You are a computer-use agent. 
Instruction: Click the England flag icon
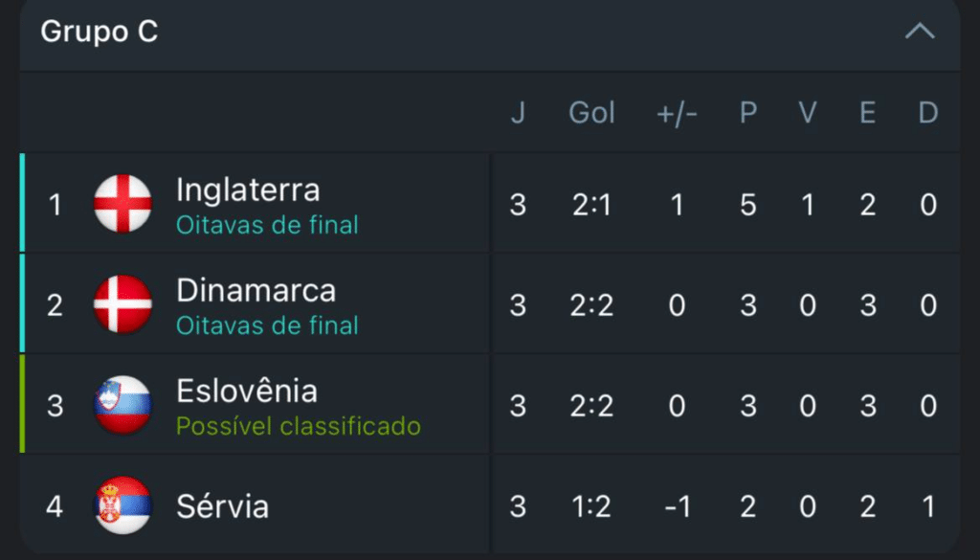coord(122,204)
